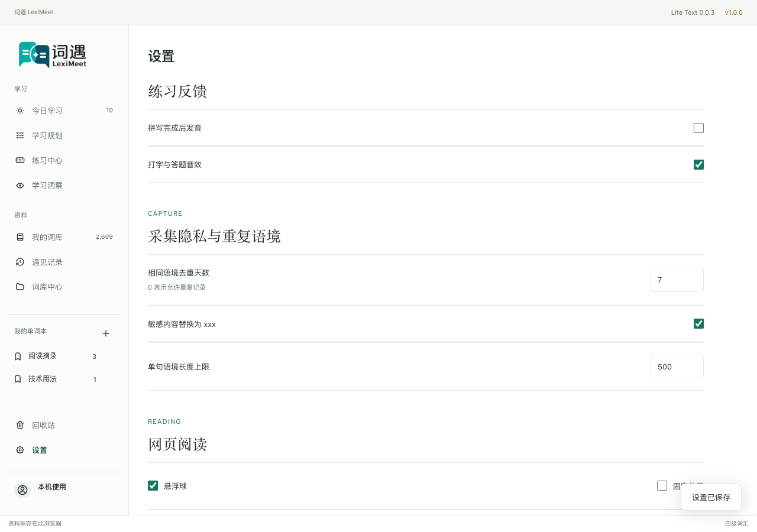Click the bookmark icon beside 阅读摘录

(18, 356)
